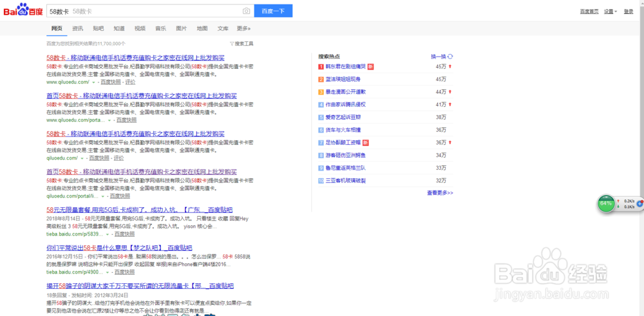The width and height of the screenshot is (644, 316).
Task: Go to 百度首页 link
Action: click(589, 12)
